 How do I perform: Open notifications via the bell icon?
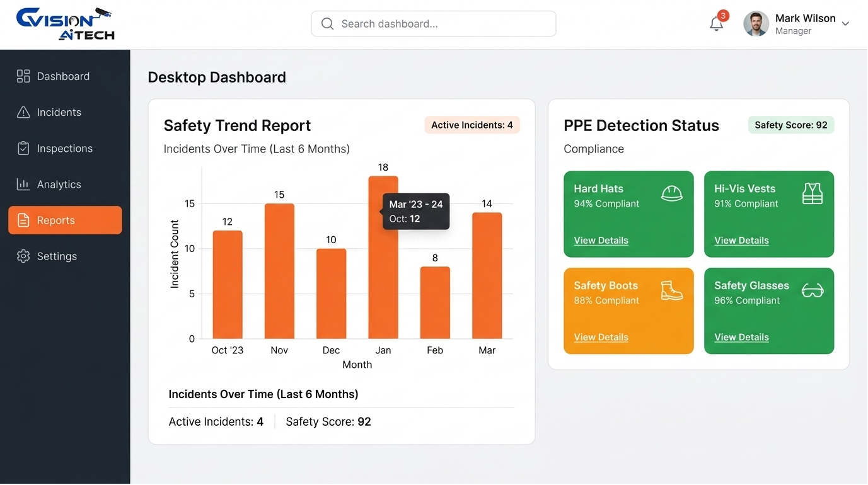(x=716, y=24)
